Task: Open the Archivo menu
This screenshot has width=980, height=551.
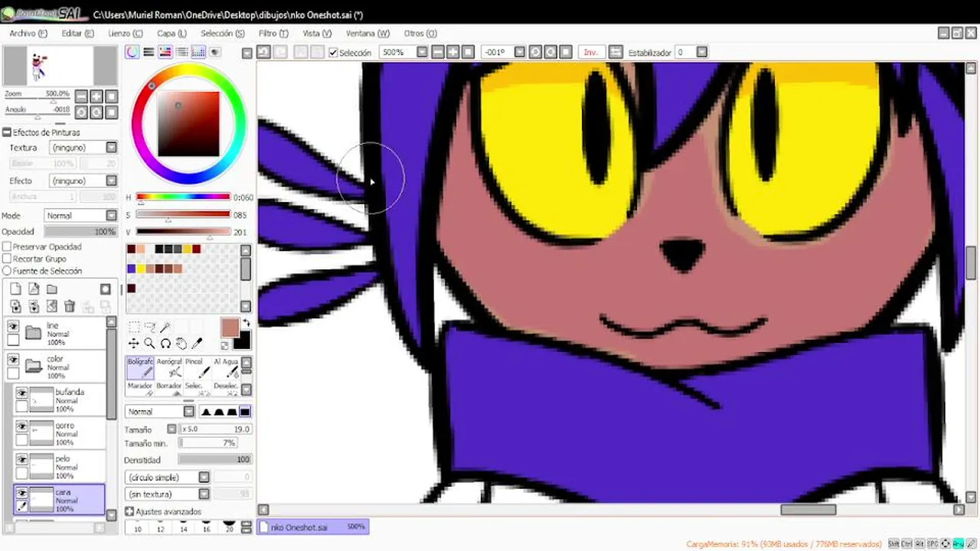Action: tap(28, 33)
